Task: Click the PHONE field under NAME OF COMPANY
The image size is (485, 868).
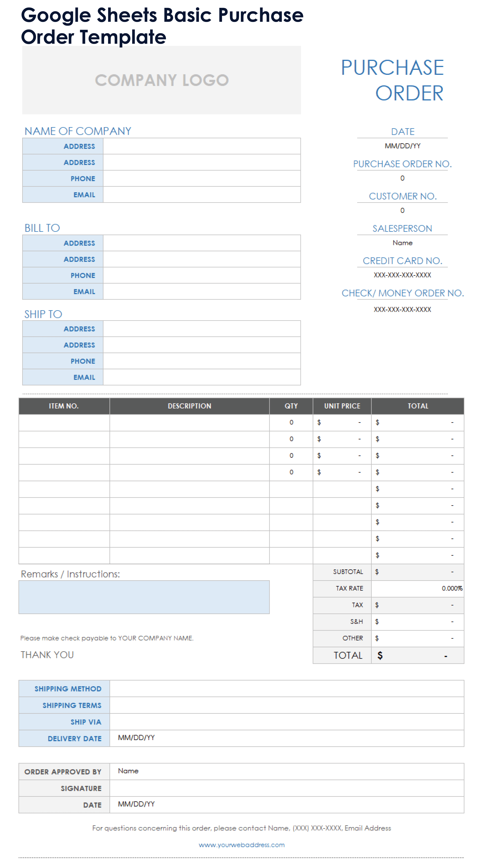Action: 202,179
